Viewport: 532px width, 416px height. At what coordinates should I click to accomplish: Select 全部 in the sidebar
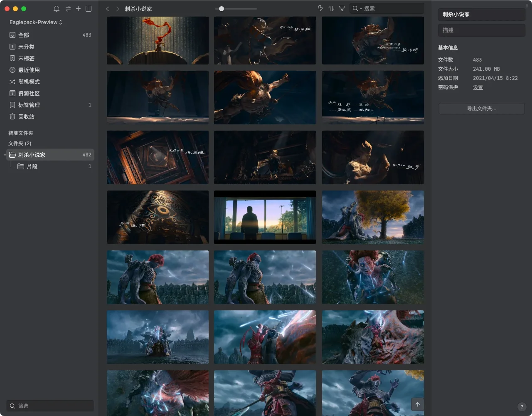50,35
